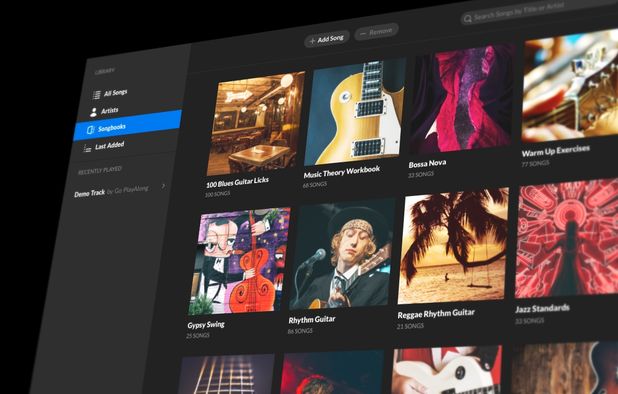Click the Songbooks book icon
Image resolution: width=618 pixels, height=394 pixels.
click(90, 129)
